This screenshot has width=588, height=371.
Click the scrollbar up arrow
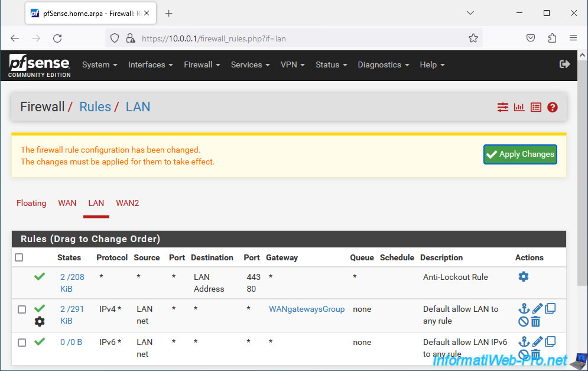(582, 55)
